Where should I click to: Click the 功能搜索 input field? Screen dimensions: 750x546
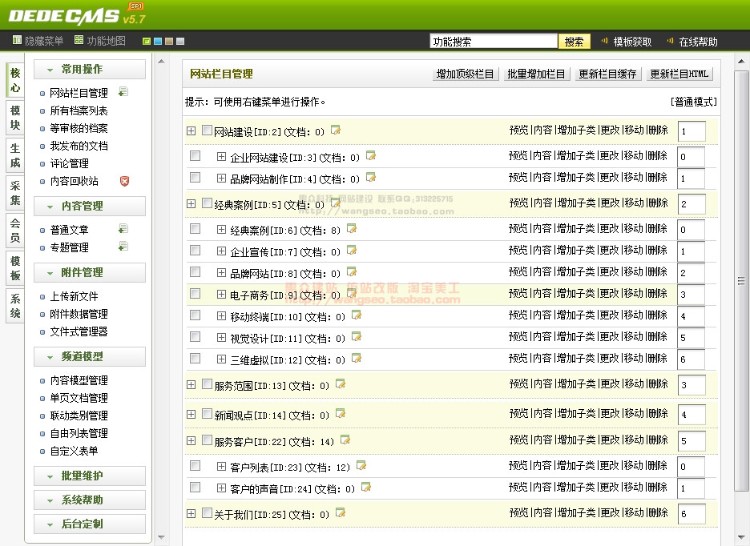(494, 42)
